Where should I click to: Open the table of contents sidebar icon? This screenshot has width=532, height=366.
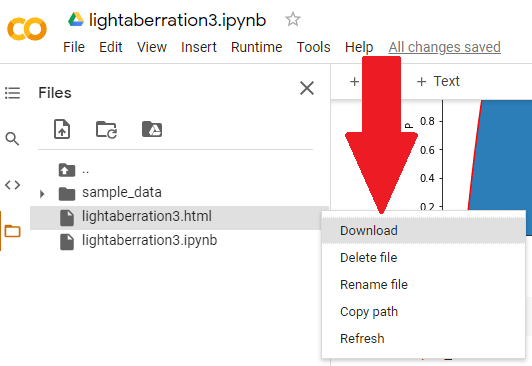[13, 93]
